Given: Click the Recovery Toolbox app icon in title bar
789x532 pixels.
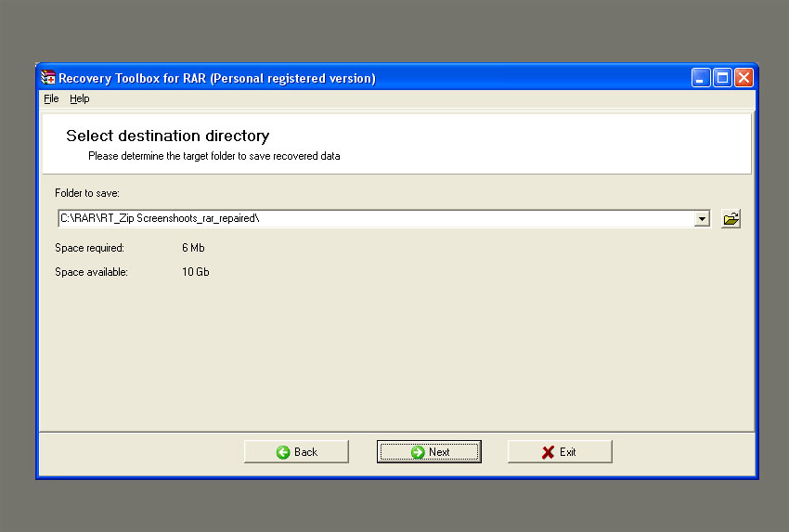Looking at the screenshot, I should pos(47,77).
